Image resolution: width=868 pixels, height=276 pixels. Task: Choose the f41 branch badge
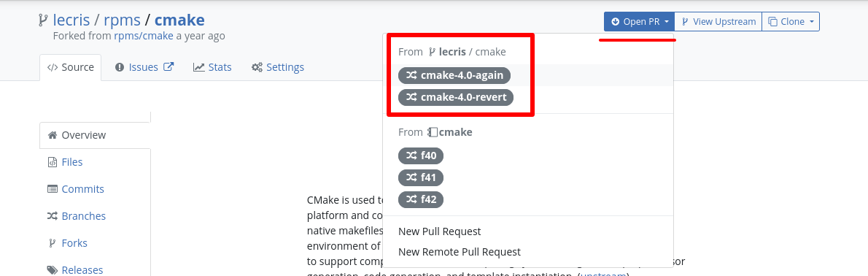(421, 177)
